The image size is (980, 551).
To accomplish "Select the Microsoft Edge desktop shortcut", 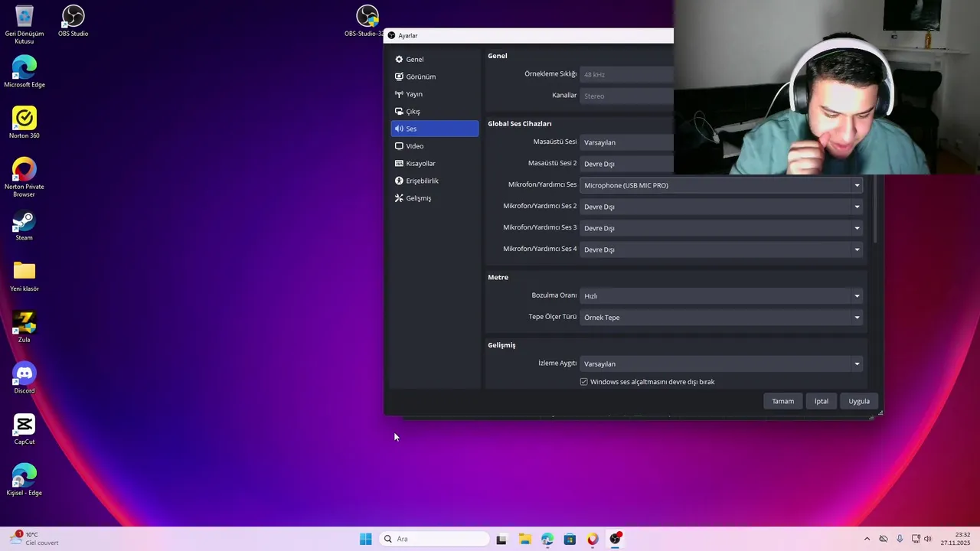I will pyautogui.click(x=24, y=71).
